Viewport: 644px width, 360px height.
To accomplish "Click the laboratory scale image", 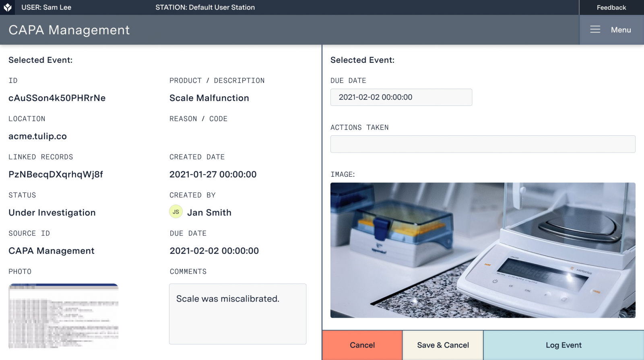I will pyautogui.click(x=483, y=250).
